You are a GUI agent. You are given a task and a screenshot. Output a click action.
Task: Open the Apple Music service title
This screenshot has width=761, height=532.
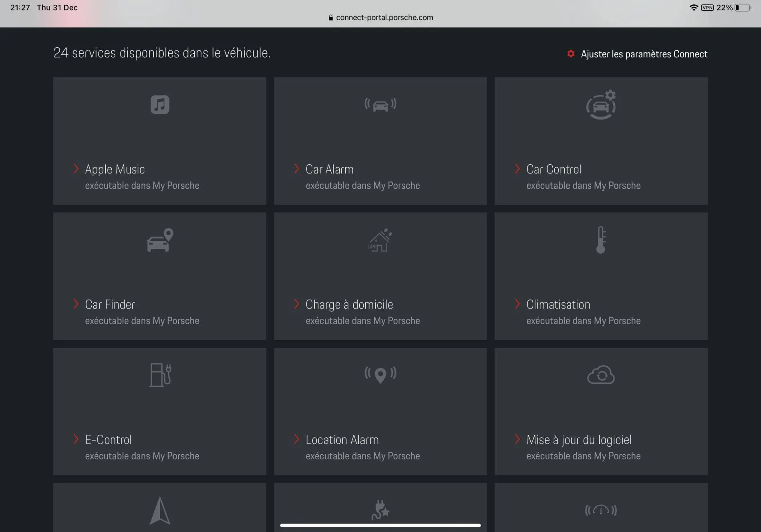tap(115, 169)
